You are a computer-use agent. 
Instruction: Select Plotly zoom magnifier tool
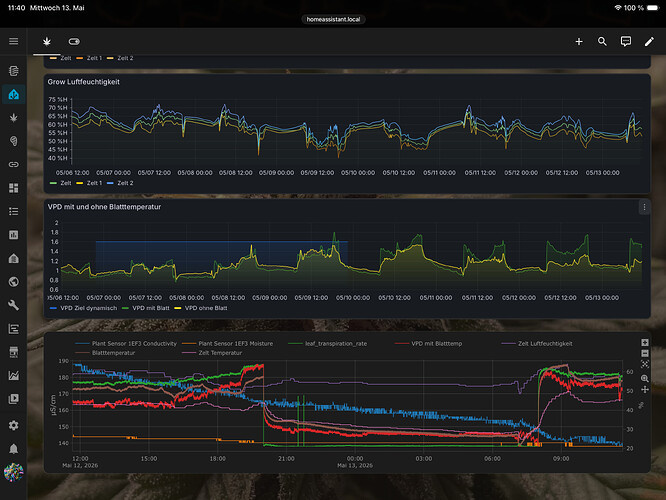[x=645, y=378]
